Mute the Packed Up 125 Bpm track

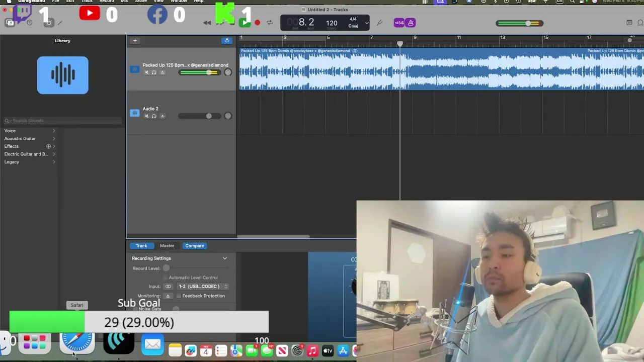pos(147,73)
